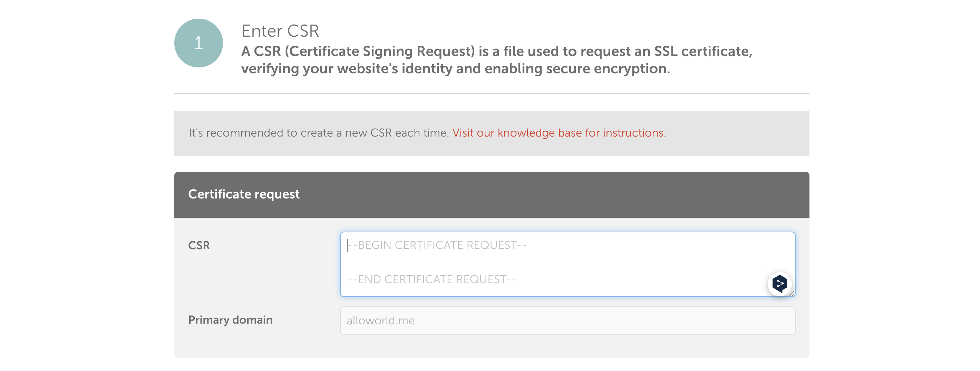Click the CSR textarea resize handle
The width and height of the screenshot is (980, 371).
[x=792, y=293]
